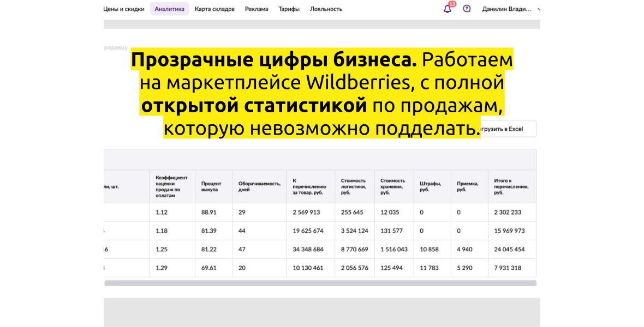Screen dimensions: 644x327
Task: Select the 1.25 markup coefficient cell
Action: click(x=172, y=250)
